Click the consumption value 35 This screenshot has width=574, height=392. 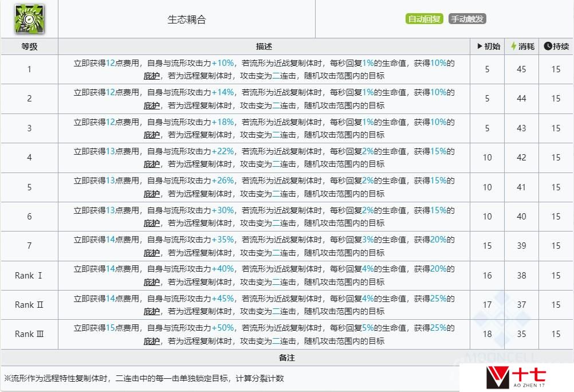522,334
